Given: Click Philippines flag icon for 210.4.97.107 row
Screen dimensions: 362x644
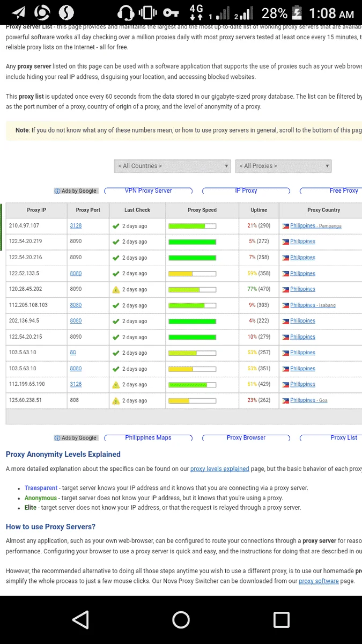Looking at the screenshot, I should tap(286, 226).
